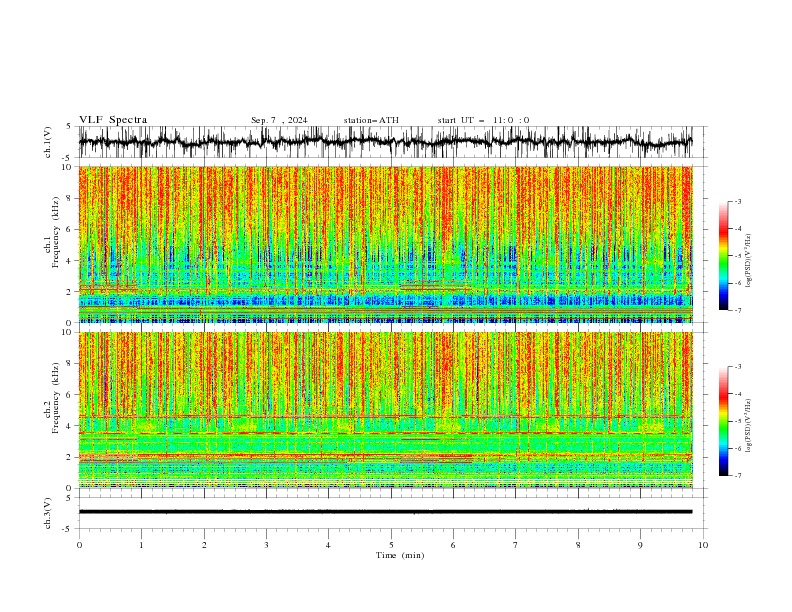The image size is (792, 612).
Task: Click tick "7" on the time axis
Action: coord(516,545)
